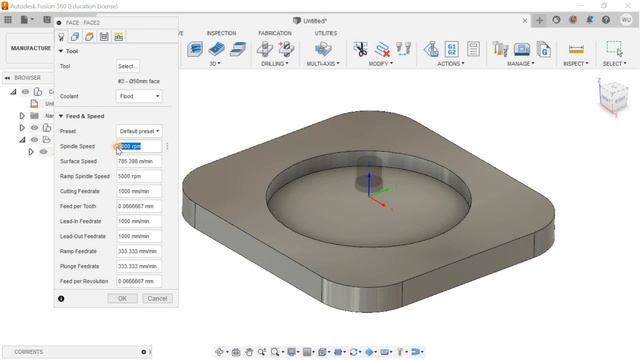Open the Linking tab in Face dialog

pos(118,37)
